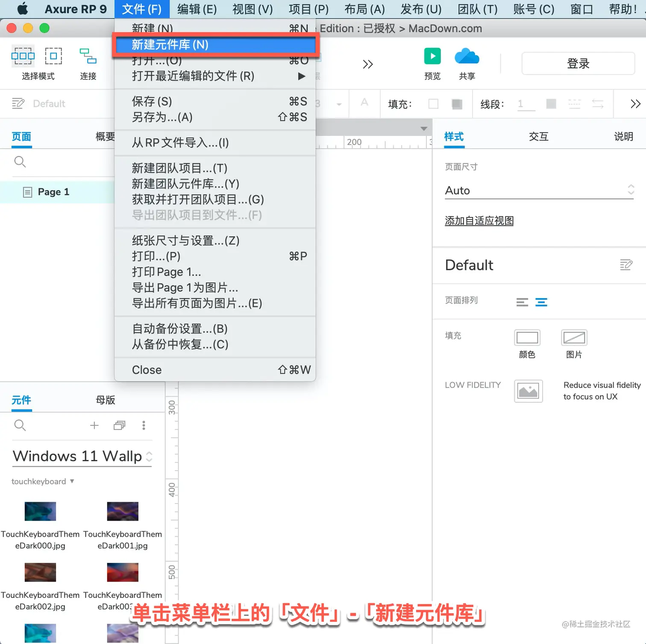The height and width of the screenshot is (644, 646).
Task: Choose Save As from the menu
Action: click(215, 117)
